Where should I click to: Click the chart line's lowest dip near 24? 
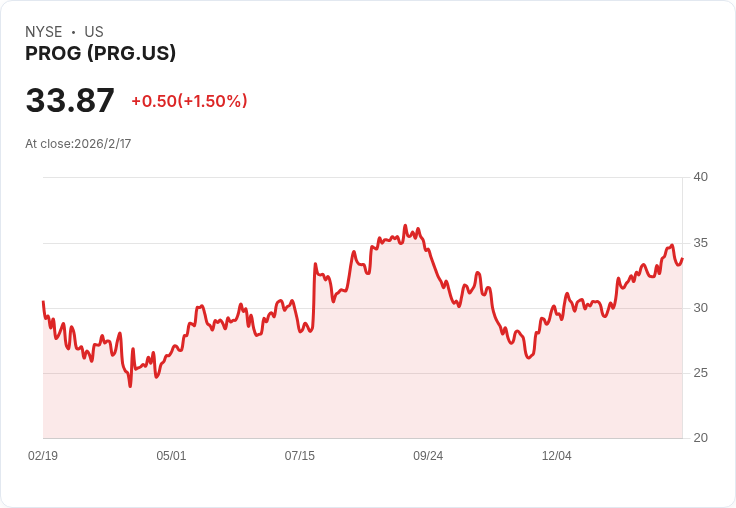point(130,386)
